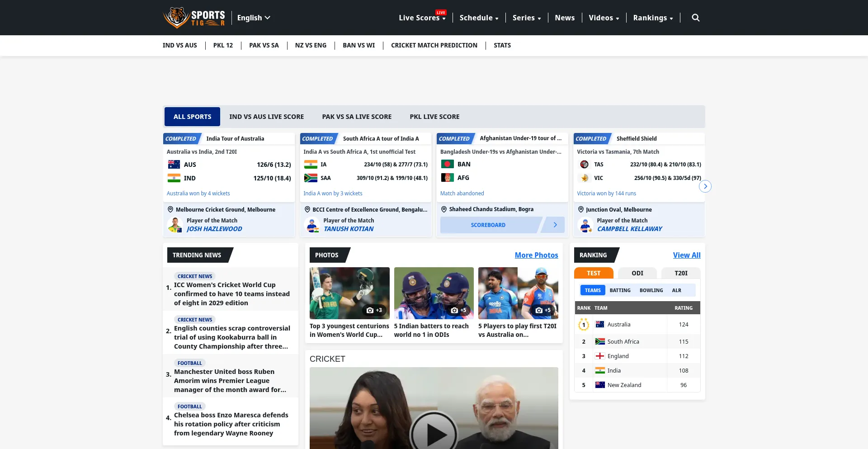Click the Melbourne Cricket Ground location pin icon
This screenshot has width=868, height=449.
(x=170, y=209)
